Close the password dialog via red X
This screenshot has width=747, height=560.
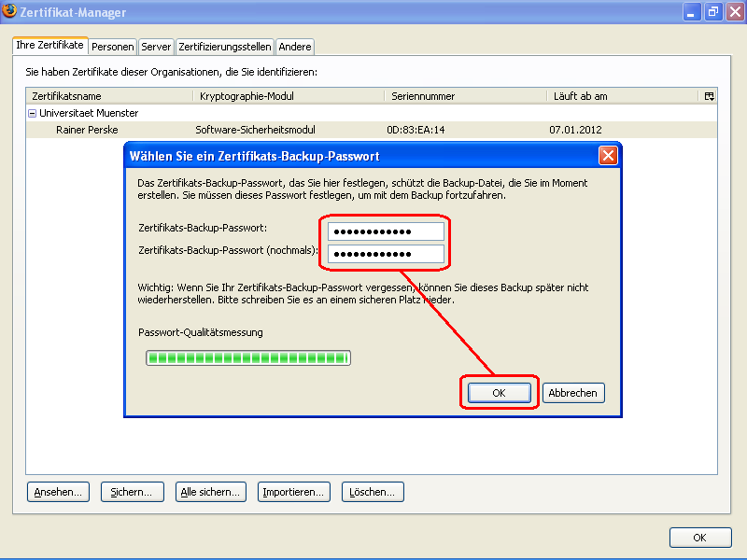[x=609, y=155]
